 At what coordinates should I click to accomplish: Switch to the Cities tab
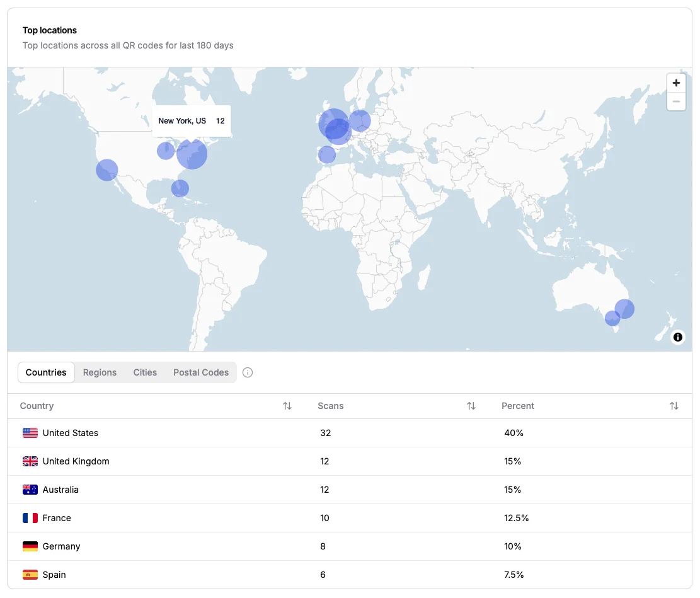point(144,372)
